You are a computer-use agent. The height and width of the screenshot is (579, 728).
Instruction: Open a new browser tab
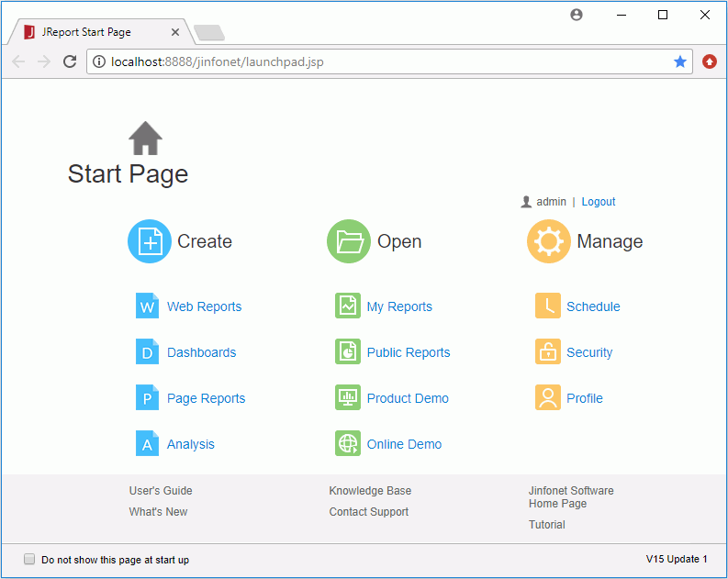click(x=209, y=32)
